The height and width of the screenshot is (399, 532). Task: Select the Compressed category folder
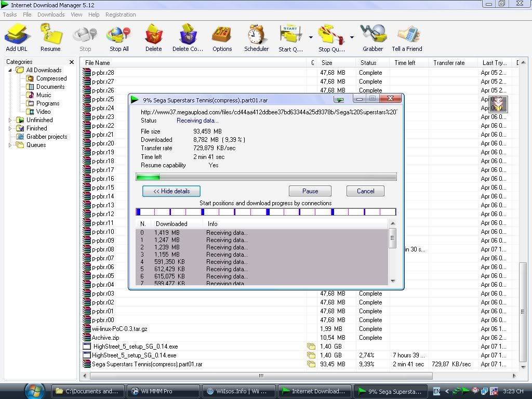[46, 78]
